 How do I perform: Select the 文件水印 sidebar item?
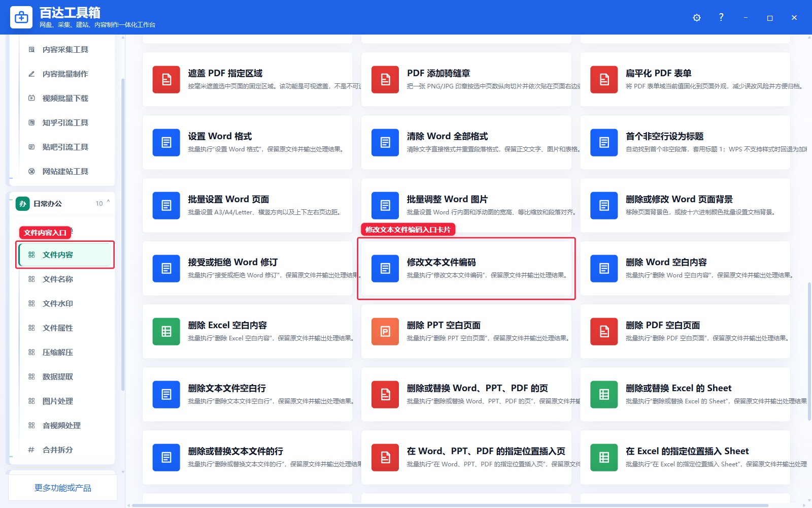click(65, 304)
